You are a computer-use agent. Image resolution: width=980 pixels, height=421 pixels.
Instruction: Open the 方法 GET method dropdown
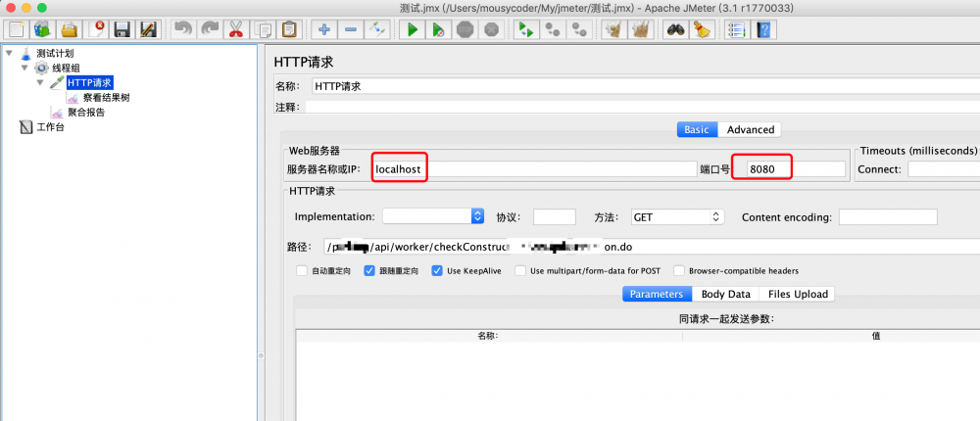677,216
